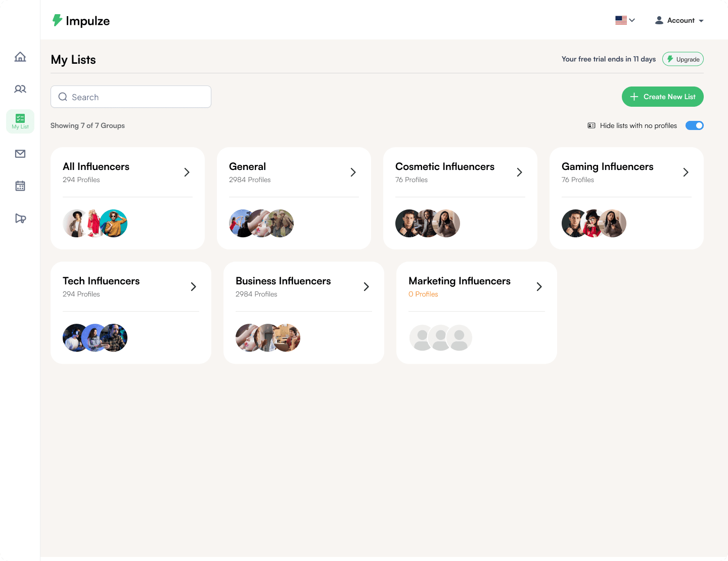Click the Marketing Influencers title
The width and height of the screenshot is (728, 561).
(x=460, y=281)
